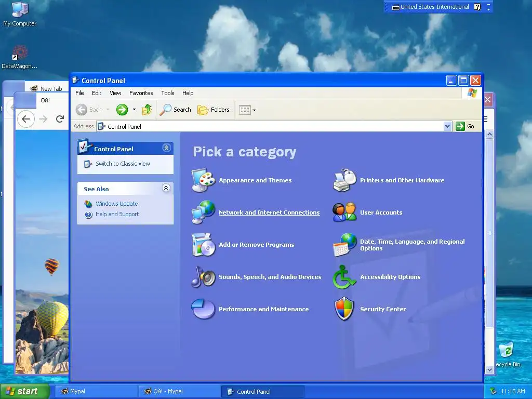Click the Help and Support question icon
The height and width of the screenshot is (399, 532).
tap(88, 215)
